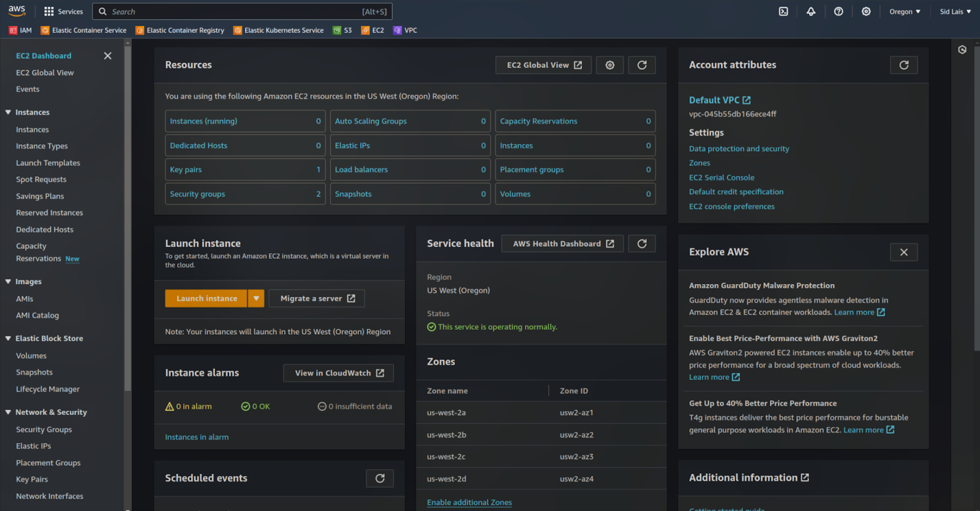This screenshot has height=511, width=980.
Task: Open the help question-mark menu
Action: (x=839, y=12)
